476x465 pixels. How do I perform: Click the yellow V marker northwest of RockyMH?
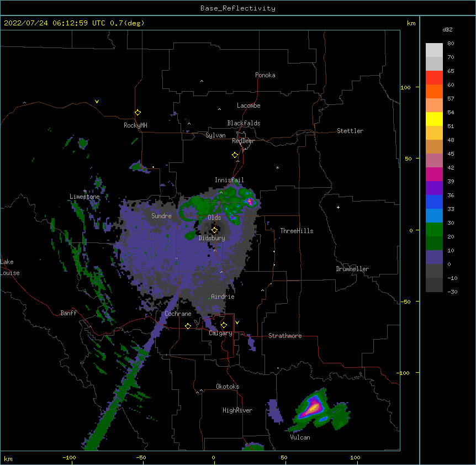97,102
